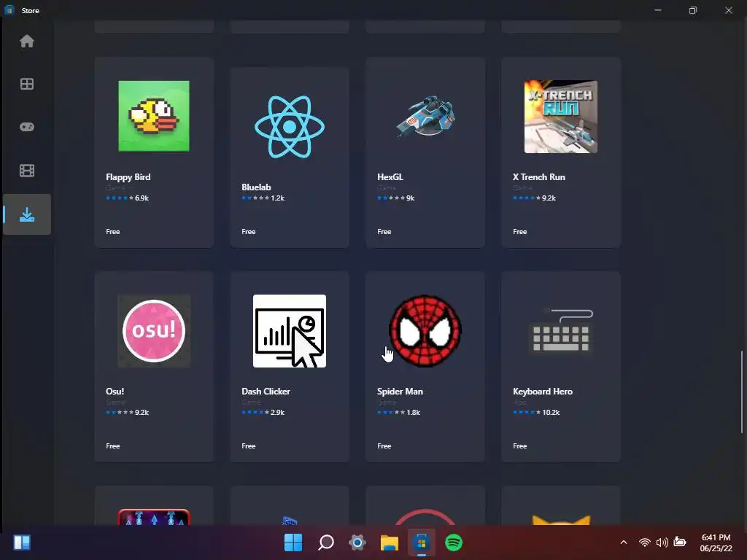Click the Store window title icon
The height and width of the screenshot is (560, 747).
point(9,10)
